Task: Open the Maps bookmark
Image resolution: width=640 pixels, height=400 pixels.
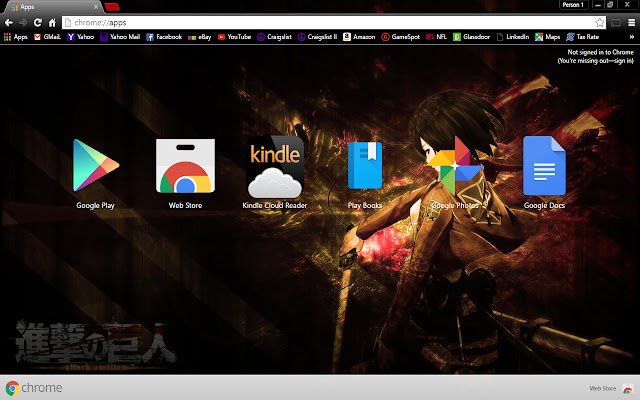Action: tap(548, 37)
